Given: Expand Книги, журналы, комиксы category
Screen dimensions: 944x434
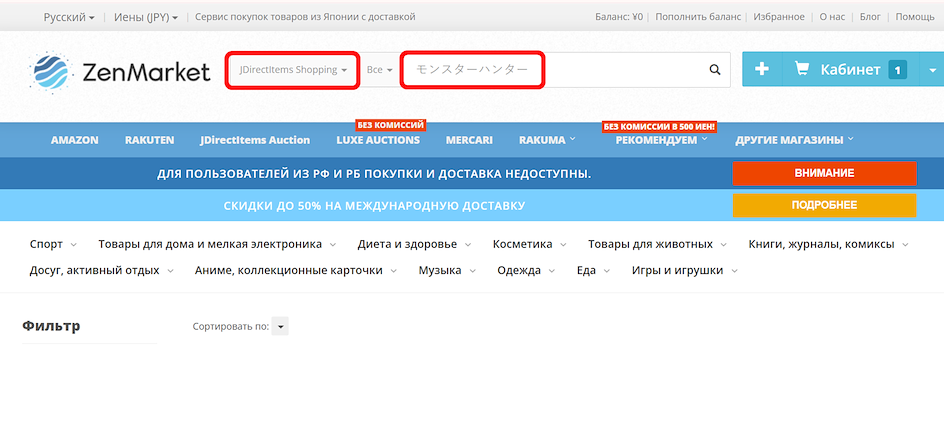Looking at the screenshot, I should [x=828, y=244].
